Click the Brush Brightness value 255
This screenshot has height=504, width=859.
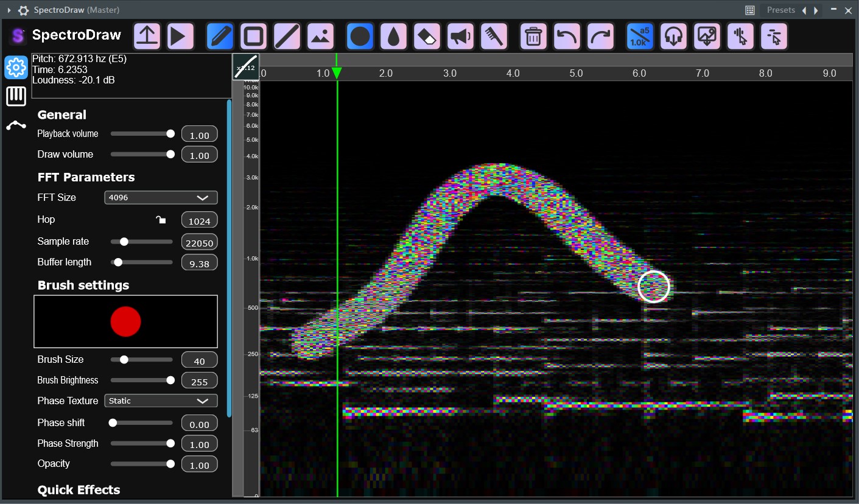click(200, 382)
